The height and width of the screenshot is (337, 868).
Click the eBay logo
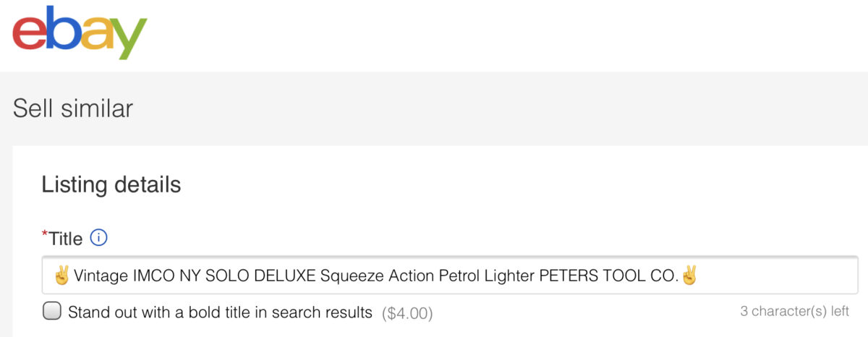pyautogui.click(x=80, y=33)
